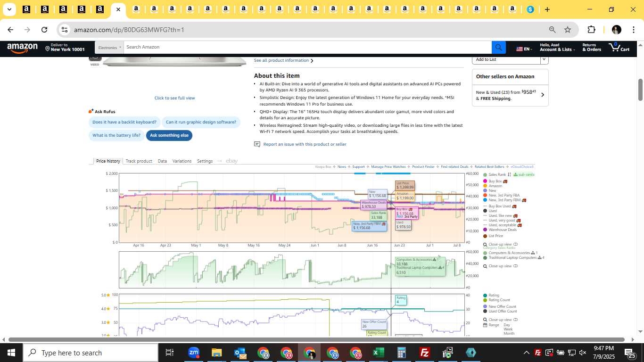Toggle Buy Box series in legend

(495, 181)
